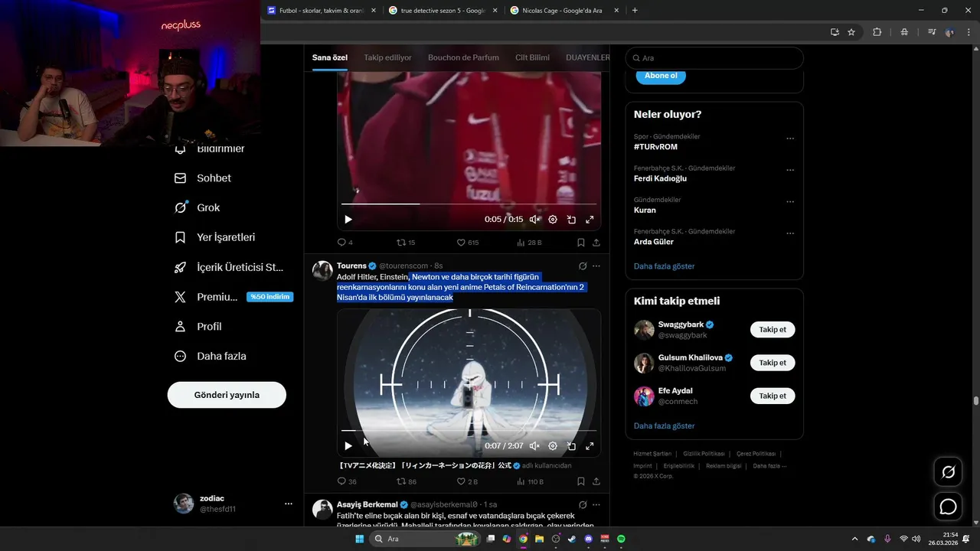View analytics showing 28 B views
Image resolution: width=980 pixels, height=551 pixels.
pyautogui.click(x=528, y=243)
